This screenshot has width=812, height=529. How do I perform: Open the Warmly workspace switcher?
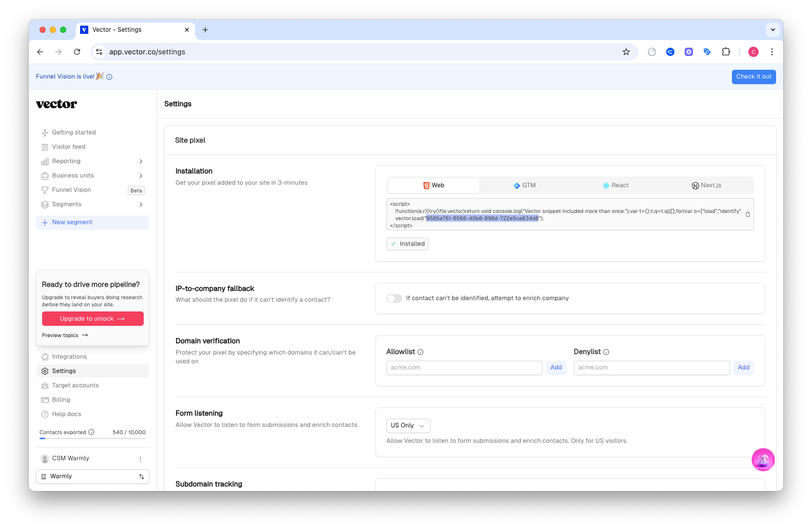[92, 477]
